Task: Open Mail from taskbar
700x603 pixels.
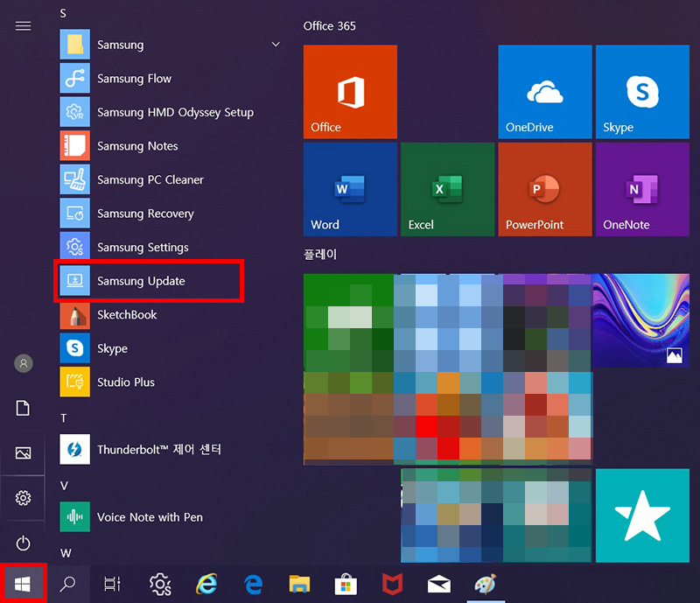Action: click(439, 584)
